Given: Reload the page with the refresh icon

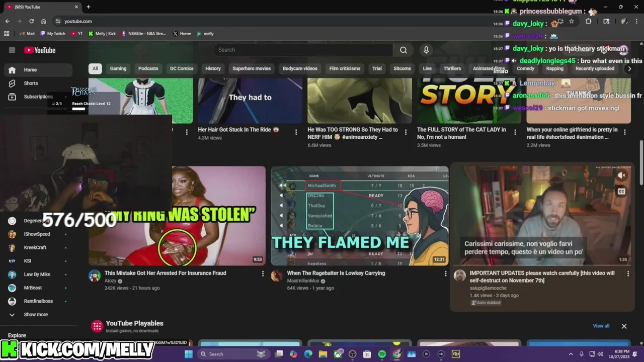Looking at the screenshot, I should pyautogui.click(x=31, y=21).
